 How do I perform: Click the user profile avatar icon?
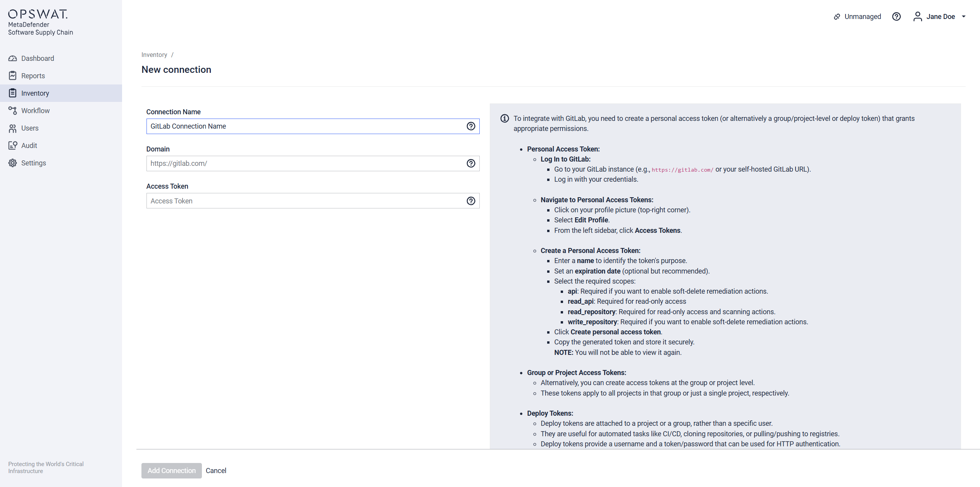coord(917,17)
